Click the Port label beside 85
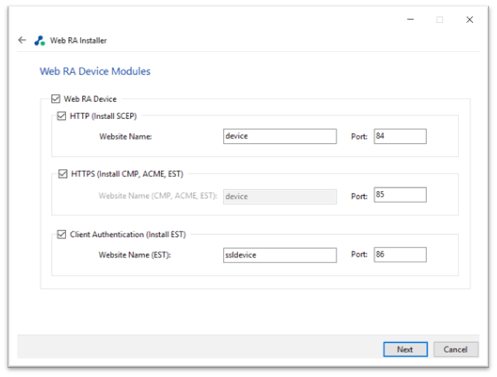 (x=359, y=196)
